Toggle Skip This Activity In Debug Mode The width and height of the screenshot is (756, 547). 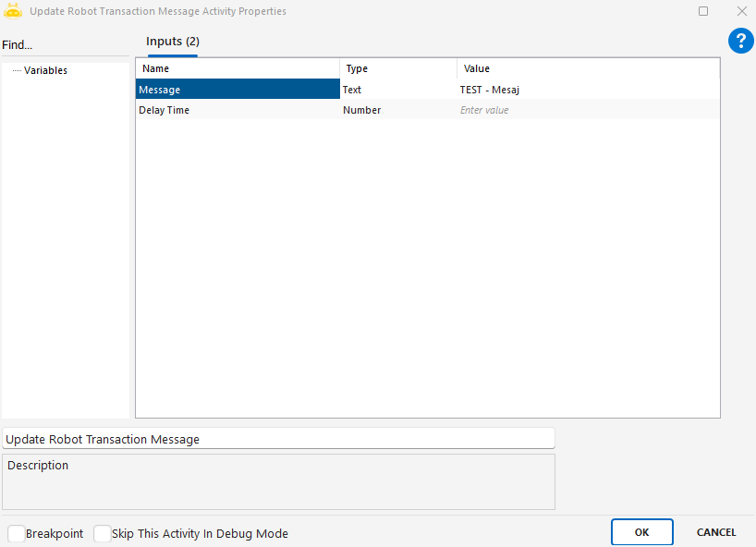[x=103, y=533]
